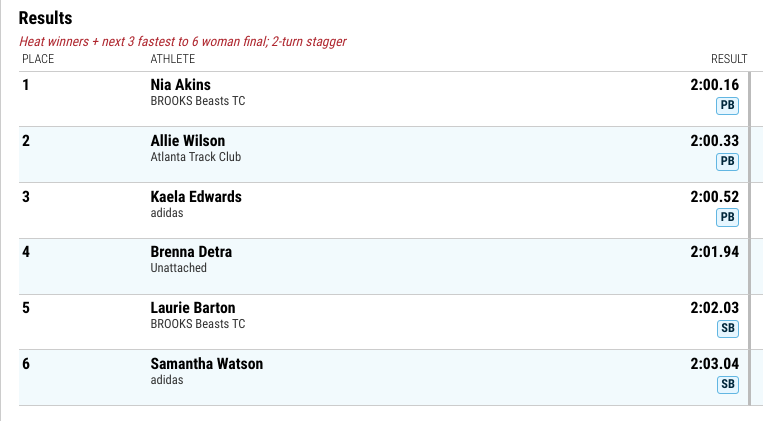763x421 pixels.
Task: Click Atlanta Track Club team text
Action: (x=196, y=157)
